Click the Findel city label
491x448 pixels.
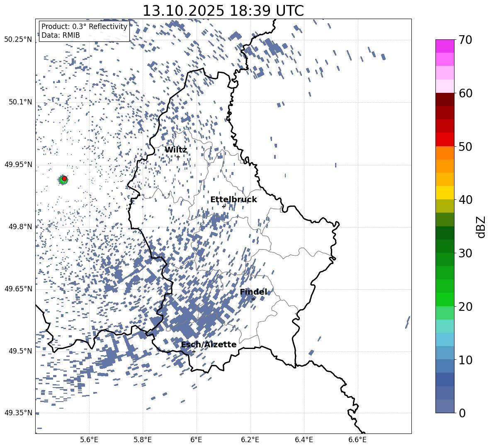[254, 292]
